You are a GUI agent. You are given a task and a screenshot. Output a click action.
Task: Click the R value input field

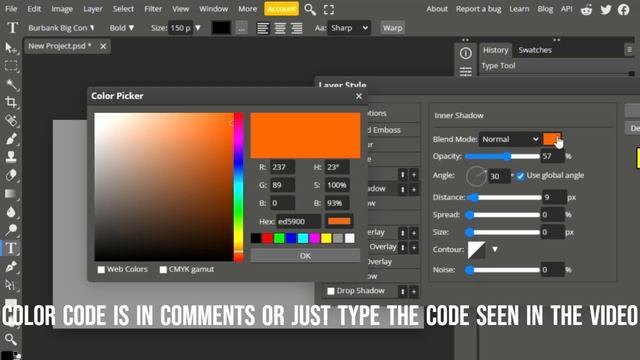point(282,167)
